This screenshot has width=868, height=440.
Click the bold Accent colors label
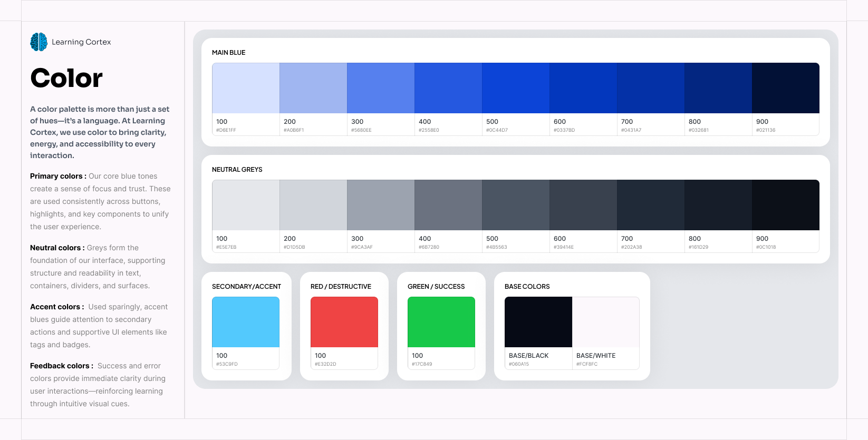56,307
